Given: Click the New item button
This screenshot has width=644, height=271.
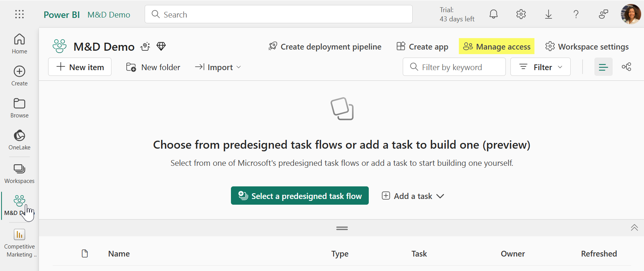Looking at the screenshot, I should pos(80,67).
